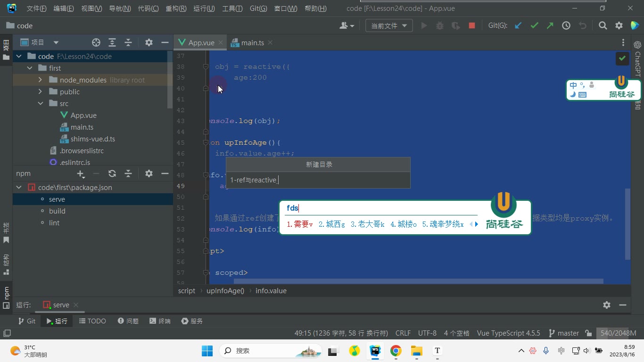Open the 终端 terminal tab
The height and width of the screenshot is (362, 644).
pos(160,321)
